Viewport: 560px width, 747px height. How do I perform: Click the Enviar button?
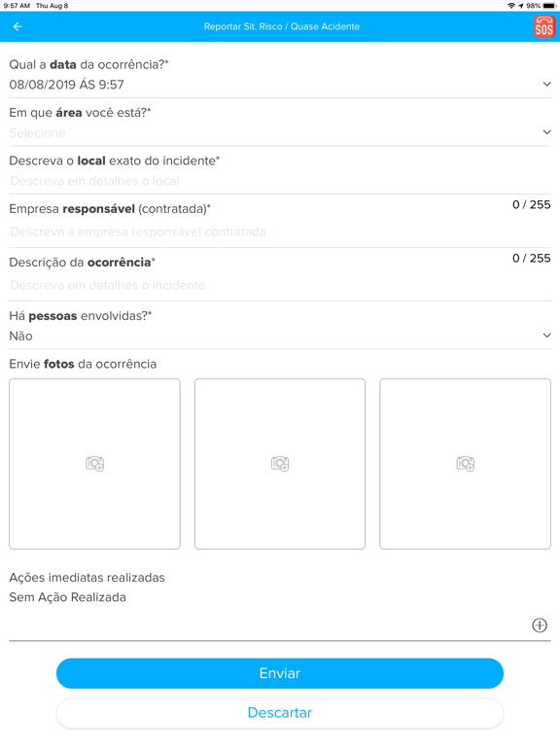pyautogui.click(x=280, y=673)
